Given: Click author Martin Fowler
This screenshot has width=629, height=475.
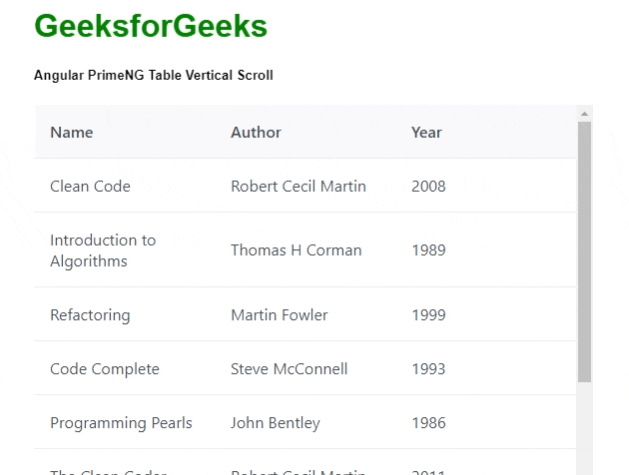Looking at the screenshot, I should point(279,315).
